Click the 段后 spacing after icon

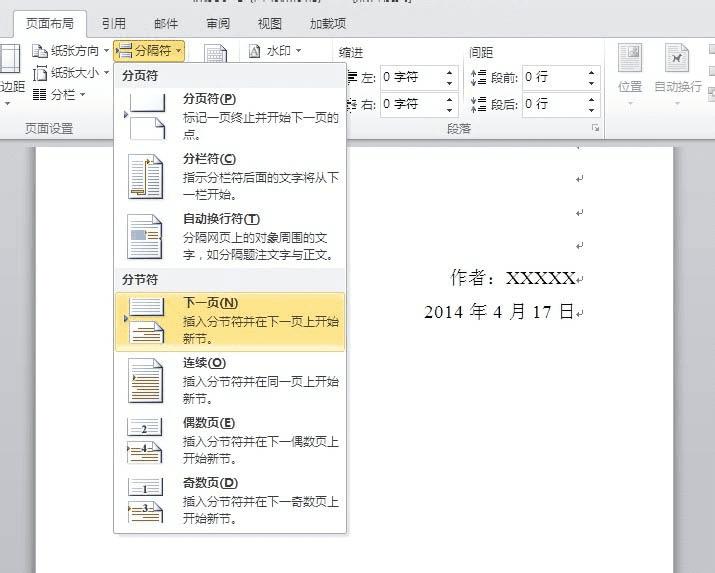478,104
